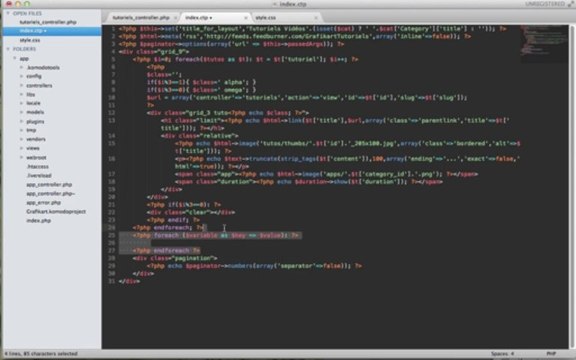
Task: Click the $class=''; code line
Action: point(165,75)
